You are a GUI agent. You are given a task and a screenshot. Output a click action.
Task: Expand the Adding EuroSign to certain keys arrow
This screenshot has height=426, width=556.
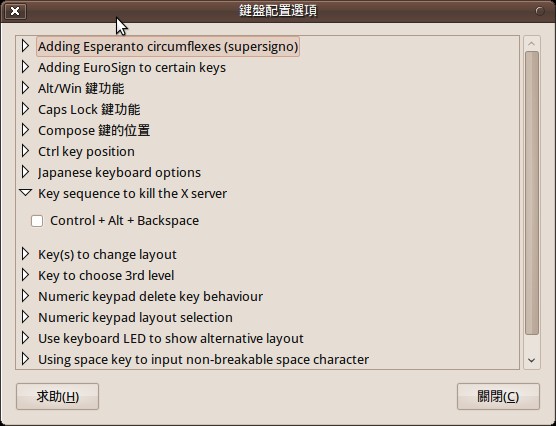(25, 67)
